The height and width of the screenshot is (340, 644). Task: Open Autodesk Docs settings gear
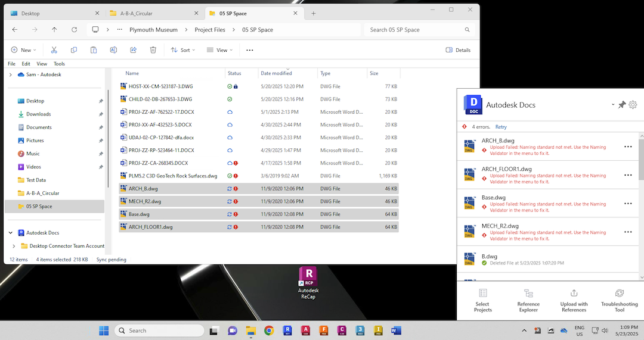pyautogui.click(x=633, y=105)
